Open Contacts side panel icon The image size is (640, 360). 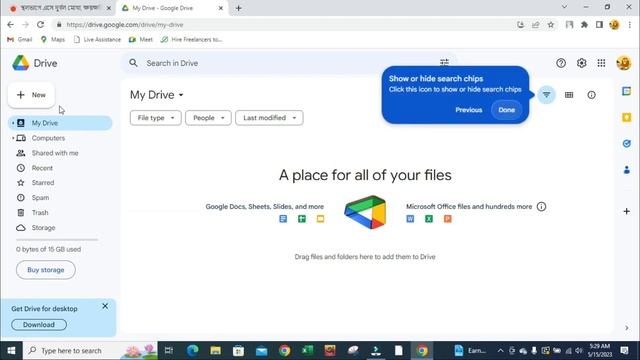point(626,170)
